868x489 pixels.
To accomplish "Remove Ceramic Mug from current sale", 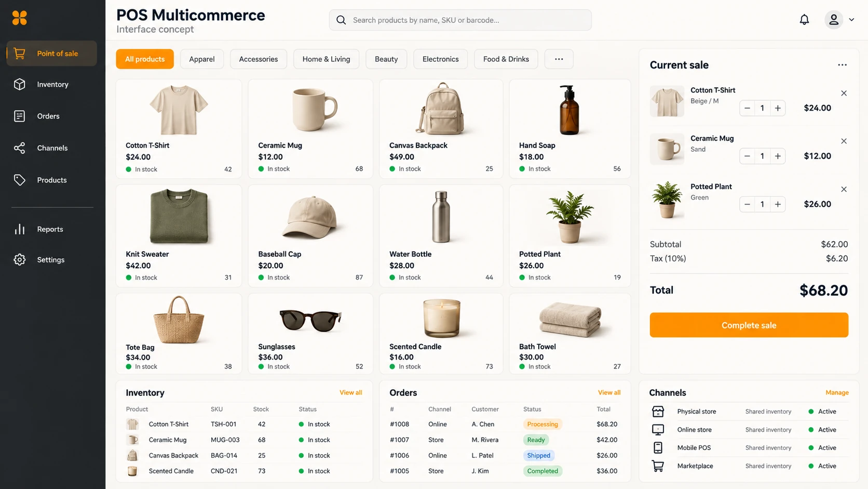I will pos(844,141).
